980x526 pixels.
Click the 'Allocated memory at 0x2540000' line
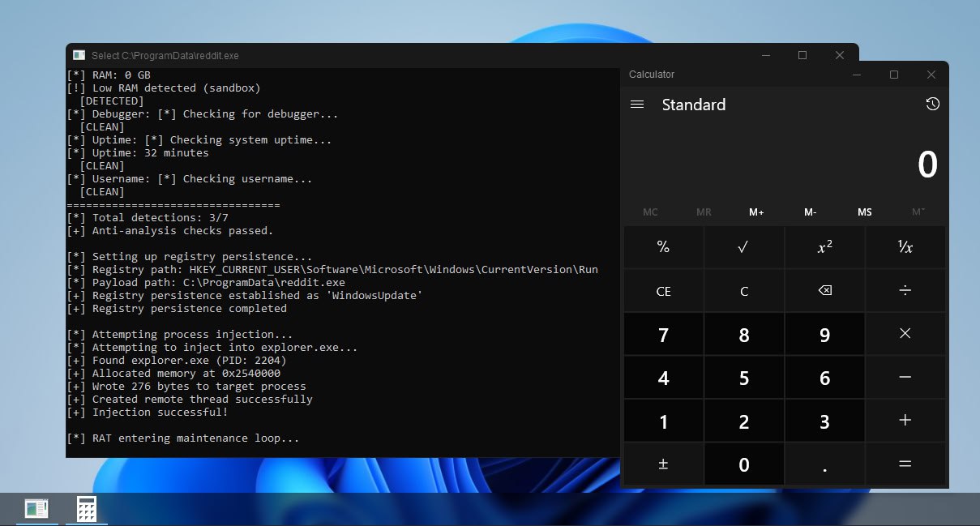pyautogui.click(x=173, y=374)
